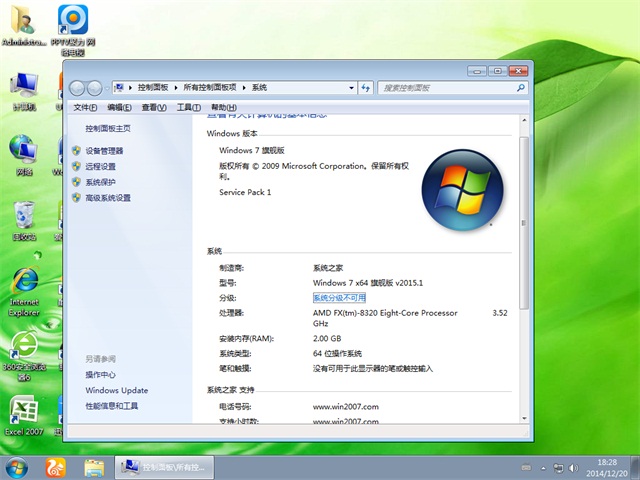Open the Recycle Bin desktop icon

pos(24,220)
